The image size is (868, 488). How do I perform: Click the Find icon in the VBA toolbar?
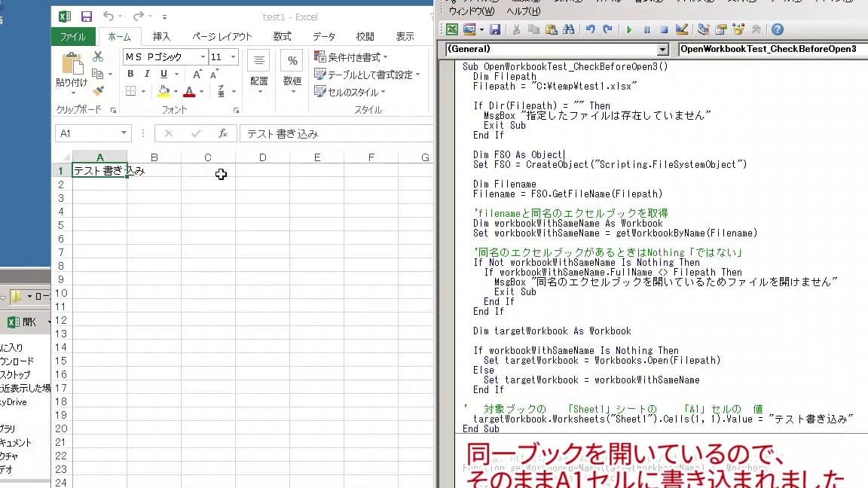point(570,30)
